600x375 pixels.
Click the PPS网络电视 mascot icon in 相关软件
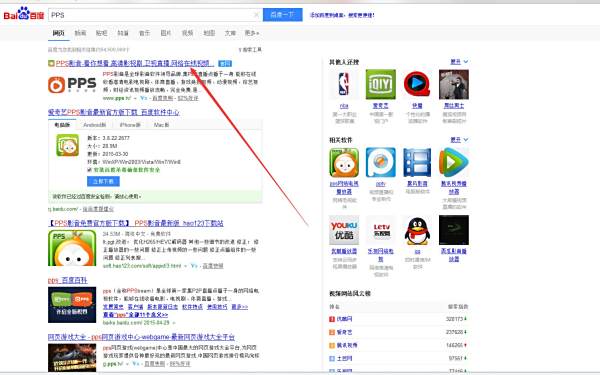tap(344, 163)
